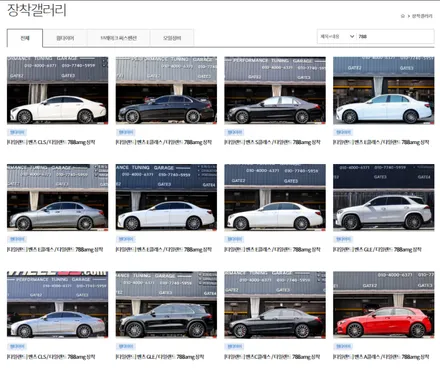440x369 pixels.
Task: Click the 벤츠 GLE title under black SUV
Action: 160,357
